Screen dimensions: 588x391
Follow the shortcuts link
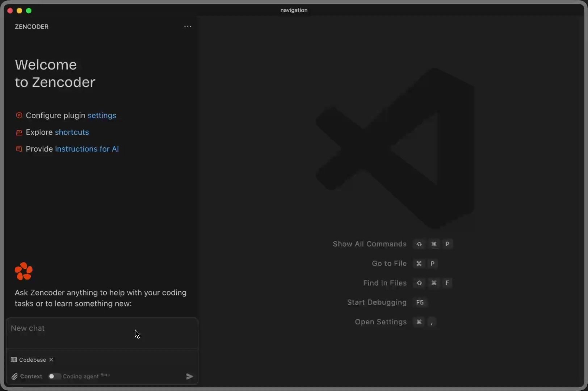click(x=72, y=132)
